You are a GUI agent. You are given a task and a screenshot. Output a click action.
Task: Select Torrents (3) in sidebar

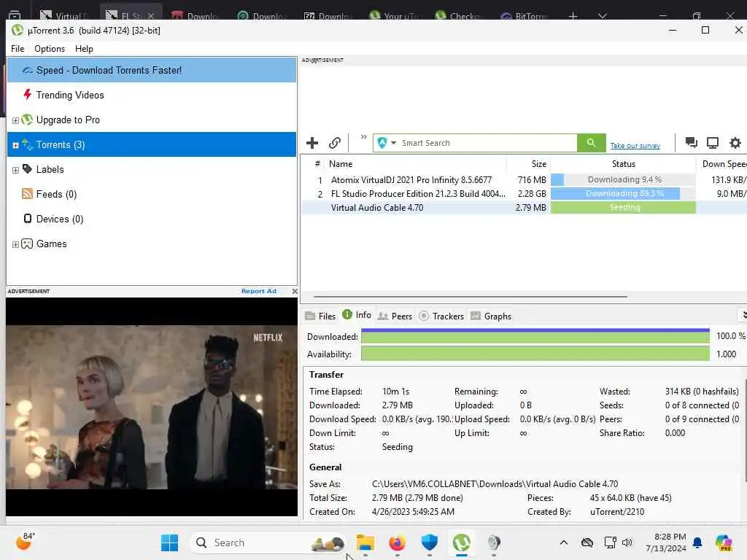point(152,145)
